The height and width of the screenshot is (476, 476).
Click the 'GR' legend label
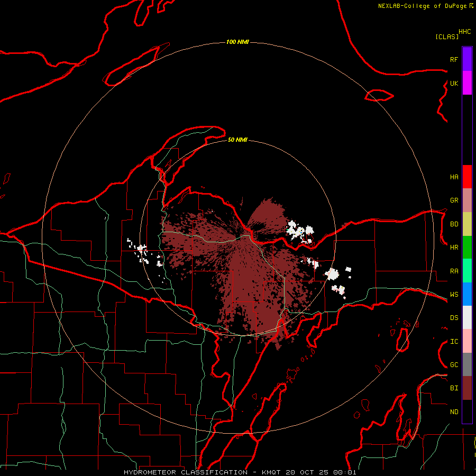pos(454,200)
